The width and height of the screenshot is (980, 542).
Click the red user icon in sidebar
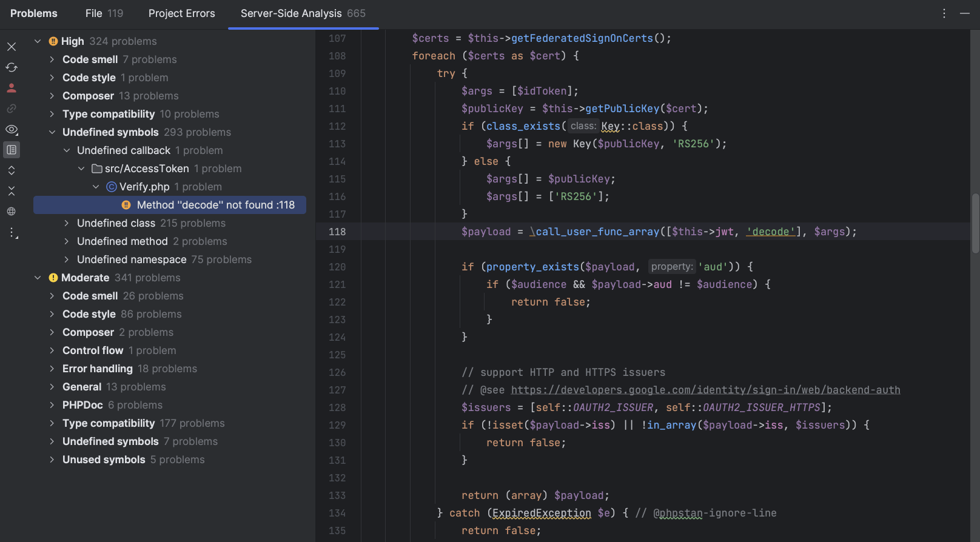point(12,88)
